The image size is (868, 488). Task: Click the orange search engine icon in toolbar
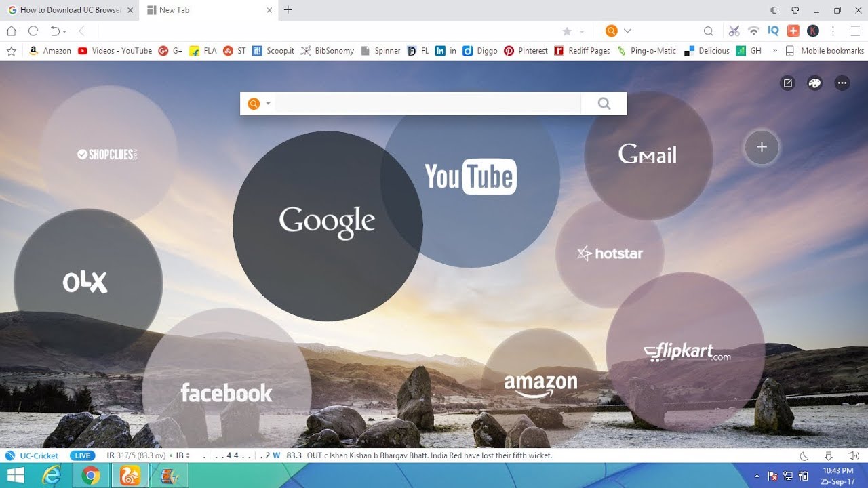pyautogui.click(x=612, y=31)
